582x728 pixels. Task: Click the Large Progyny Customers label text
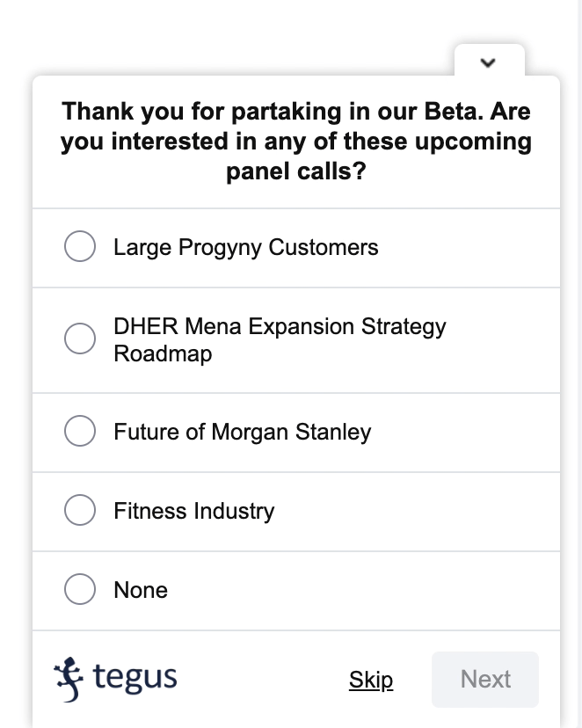[x=246, y=247]
